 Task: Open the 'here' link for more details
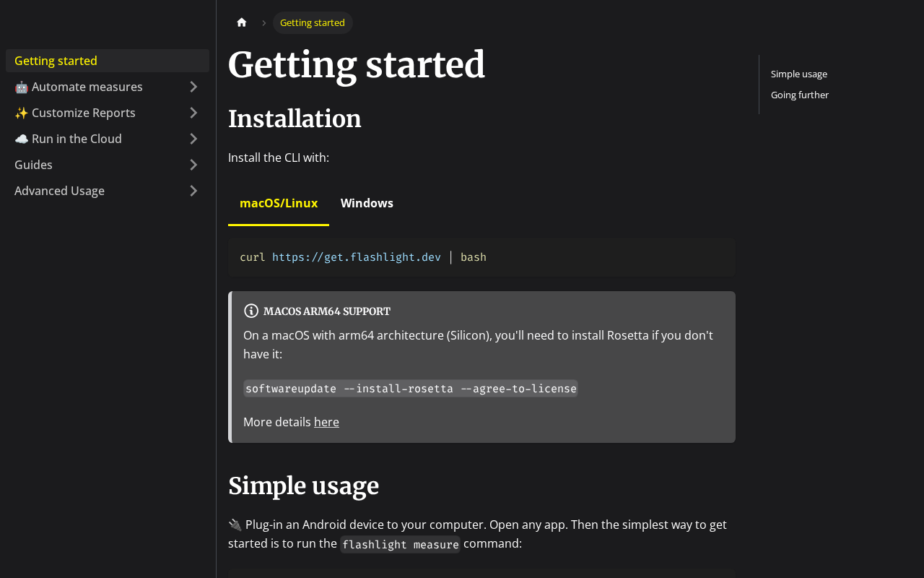[326, 422]
